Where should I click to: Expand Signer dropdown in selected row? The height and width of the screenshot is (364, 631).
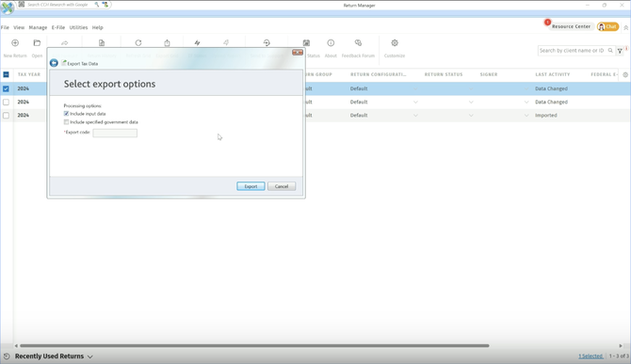click(526, 88)
